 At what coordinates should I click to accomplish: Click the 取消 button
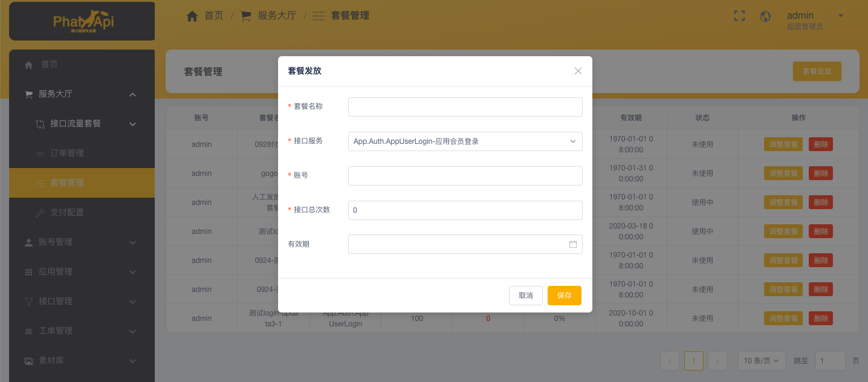[x=525, y=296]
